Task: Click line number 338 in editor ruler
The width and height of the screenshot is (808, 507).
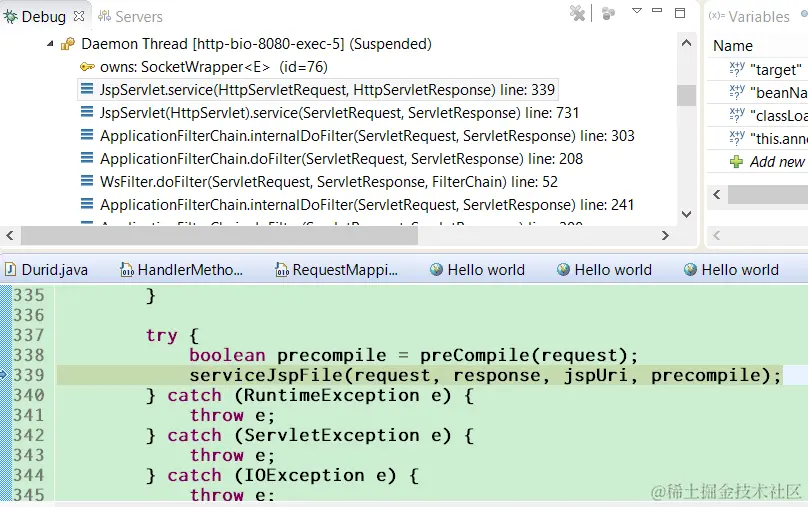Action: click(29, 355)
